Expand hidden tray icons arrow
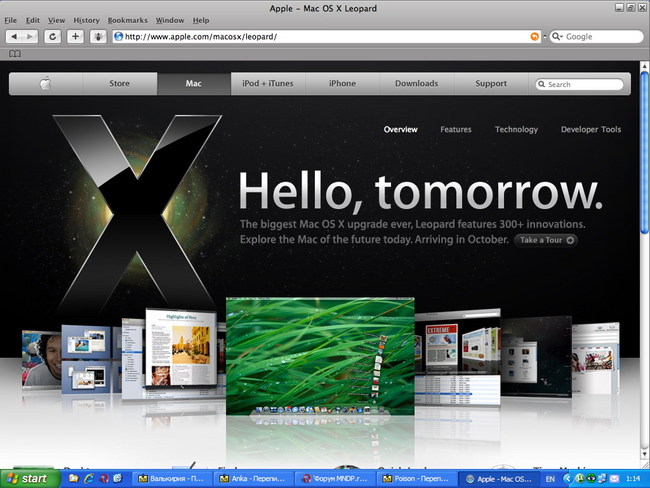650x488 pixels. (x=567, y=479)
